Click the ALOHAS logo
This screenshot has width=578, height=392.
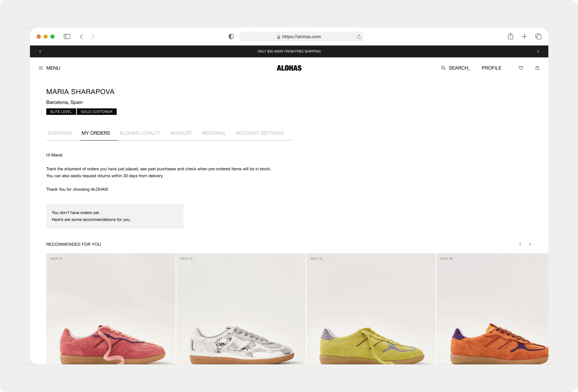coord(289,68)
